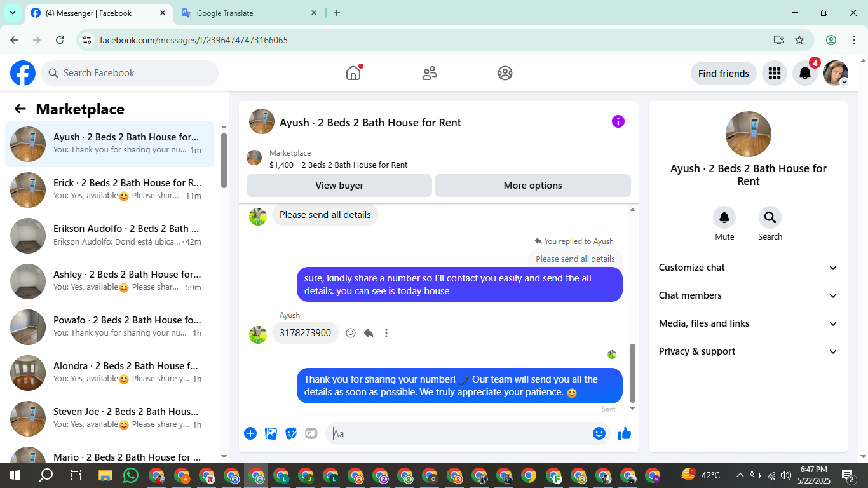
Task: Choose a GIF in the composer
Action: coord(311,433)
